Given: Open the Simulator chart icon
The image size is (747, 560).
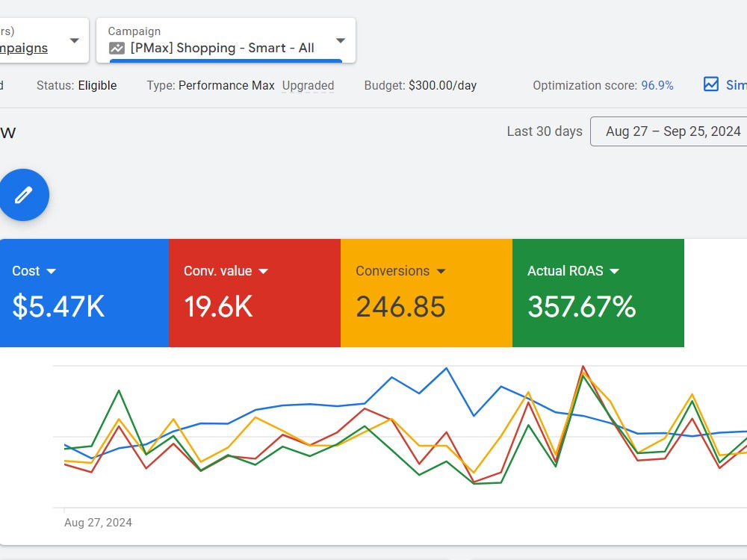Looking at the screenshot, I should [x=711, y=84].
